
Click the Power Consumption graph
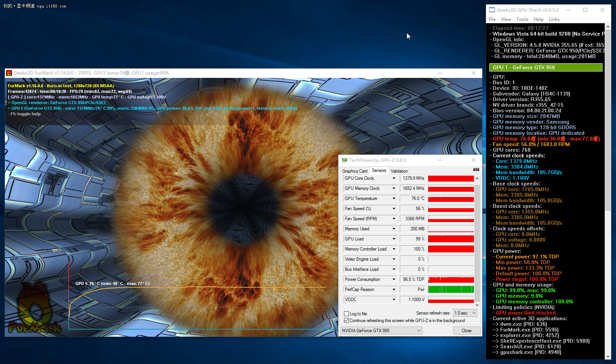(x=451, y=279)
